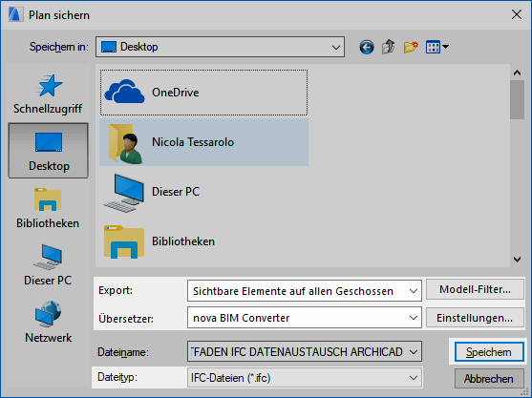Select the Nicola Tessarolo user folder
This screenshot has height=398, width=532.
click(203, 142)
